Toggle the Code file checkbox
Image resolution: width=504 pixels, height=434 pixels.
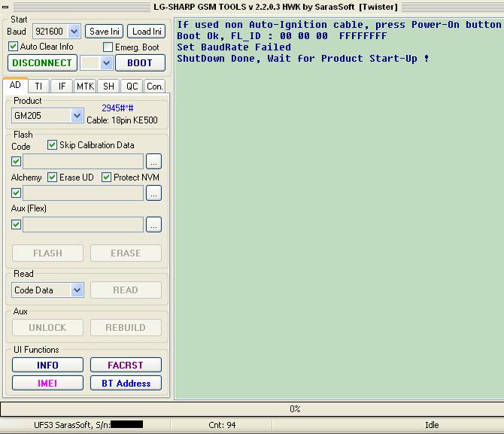click(16, 161)
